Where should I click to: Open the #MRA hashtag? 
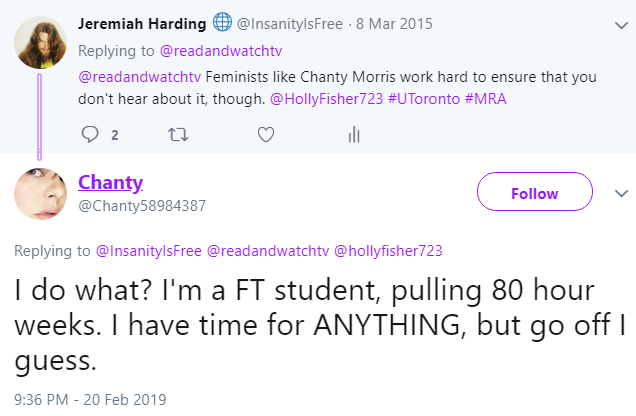(x=486, y=99)
